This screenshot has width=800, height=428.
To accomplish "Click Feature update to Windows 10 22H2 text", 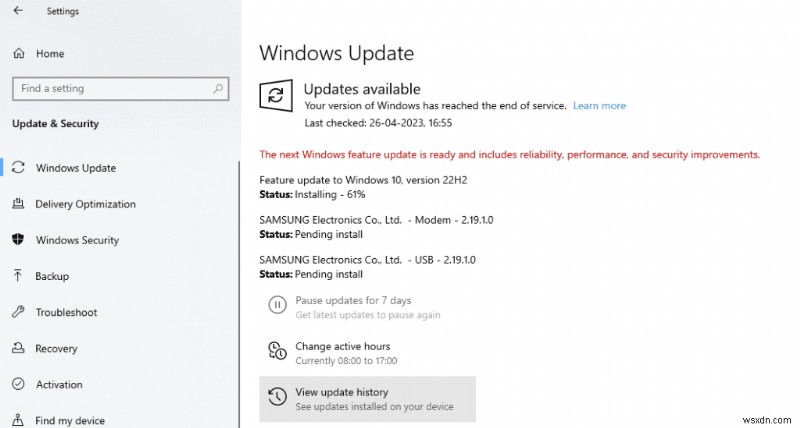I will click(363, 180).
